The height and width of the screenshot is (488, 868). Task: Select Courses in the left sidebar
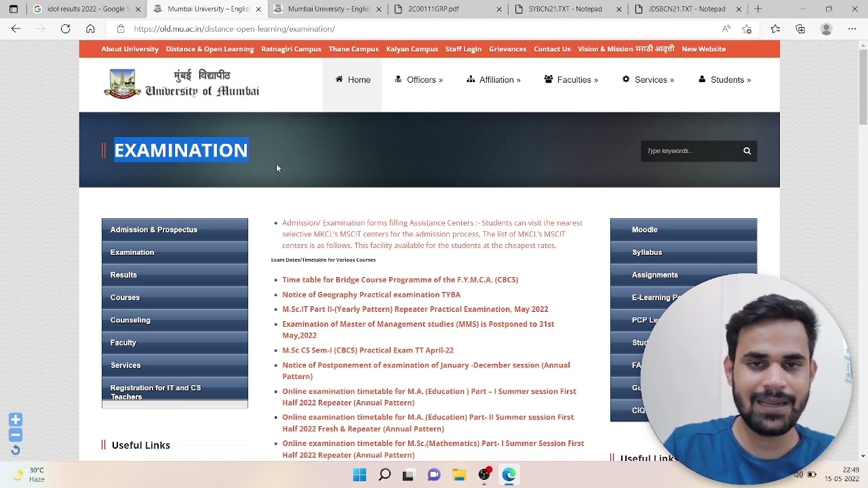(x=175, y=298)
